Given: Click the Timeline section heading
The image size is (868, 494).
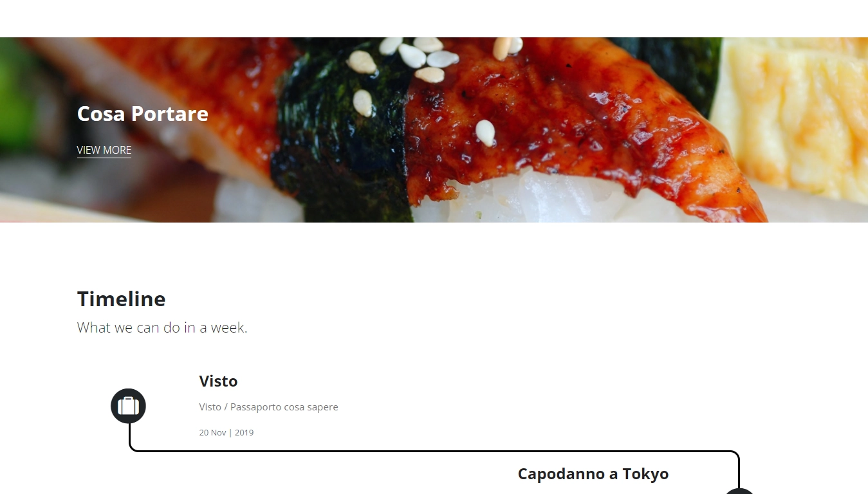Looking at the screenshot, I should (122, 299).
